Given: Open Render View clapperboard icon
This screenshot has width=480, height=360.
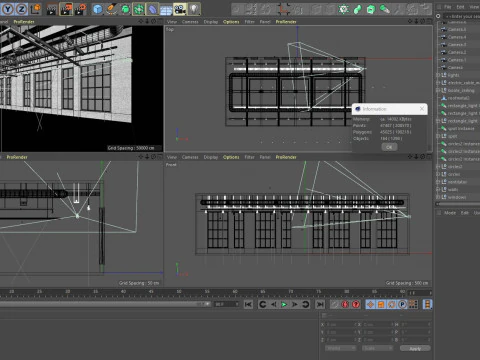Looking at the screenshot, I should click(51, 9).
